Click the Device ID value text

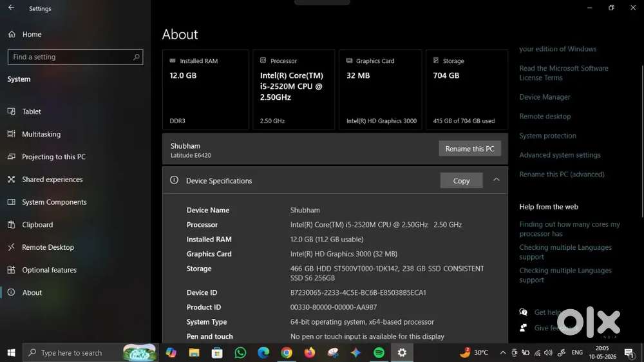358,292
